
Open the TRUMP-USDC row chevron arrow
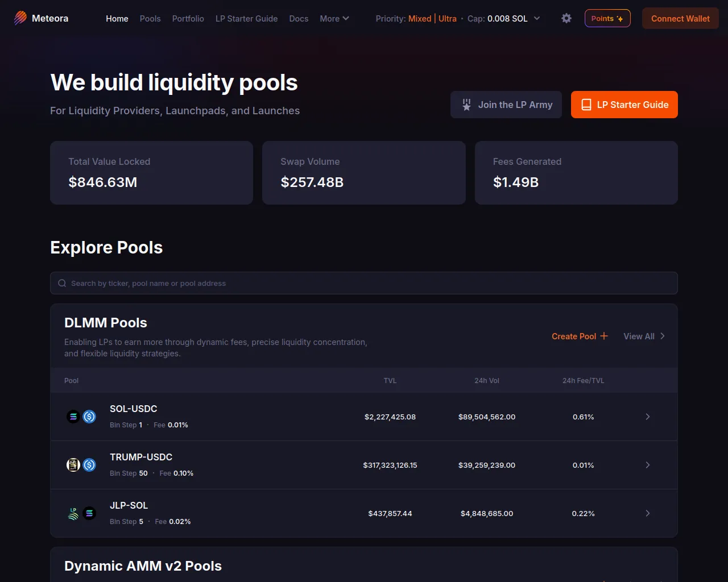click(x=647, y=465)
